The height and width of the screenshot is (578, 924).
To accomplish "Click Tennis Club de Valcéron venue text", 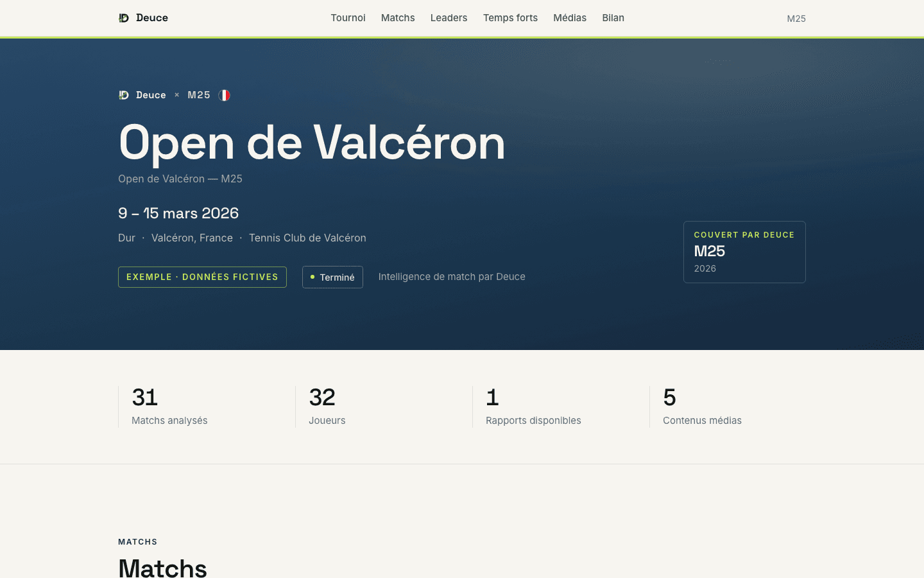I will (307, 238).
